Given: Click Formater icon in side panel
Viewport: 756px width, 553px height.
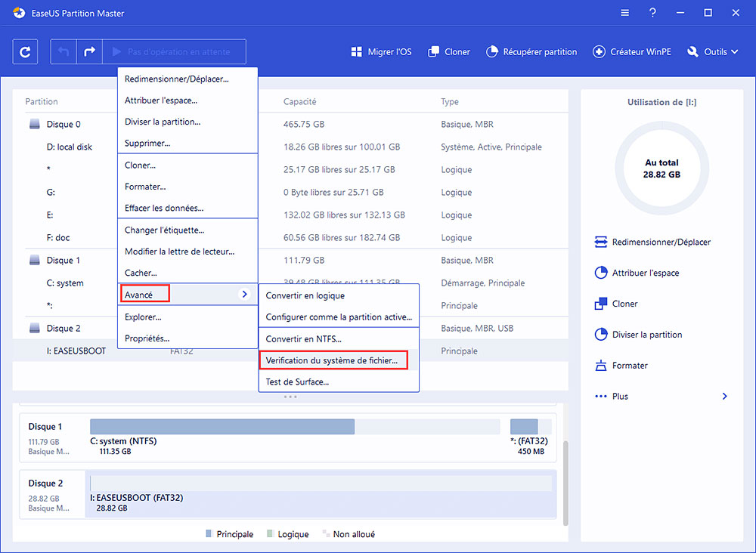Looking at the screenshot, I should tap(601, 365).
